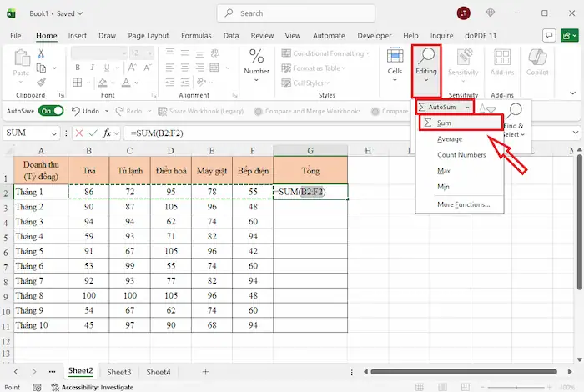Viewport: 584px width, 392px height.
Task: Choose Sum from the AutoSum menu
Action: coord(444,123)
